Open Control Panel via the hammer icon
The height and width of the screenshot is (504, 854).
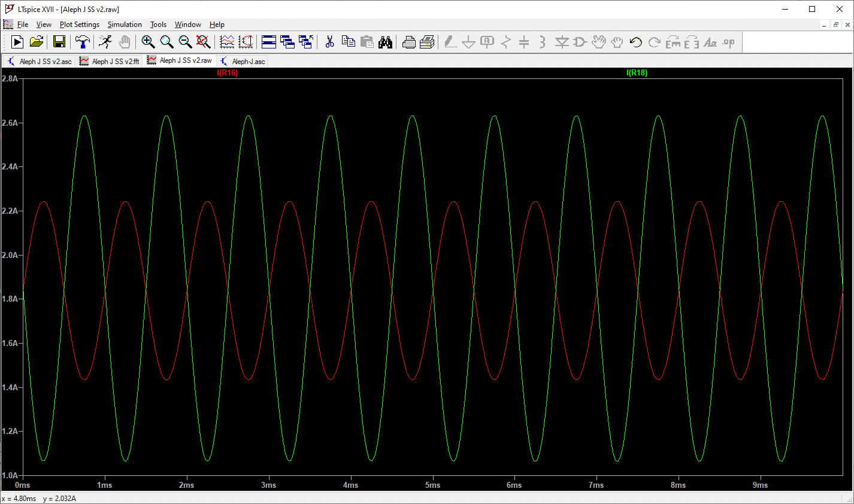[83, 42]
